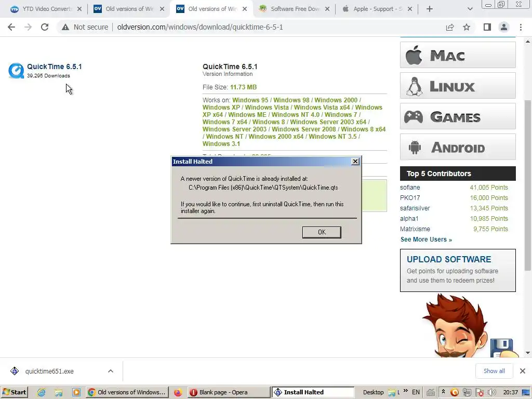
Task: Click EN language indicator
Action: pyautogui.click(x=416, y=392)
